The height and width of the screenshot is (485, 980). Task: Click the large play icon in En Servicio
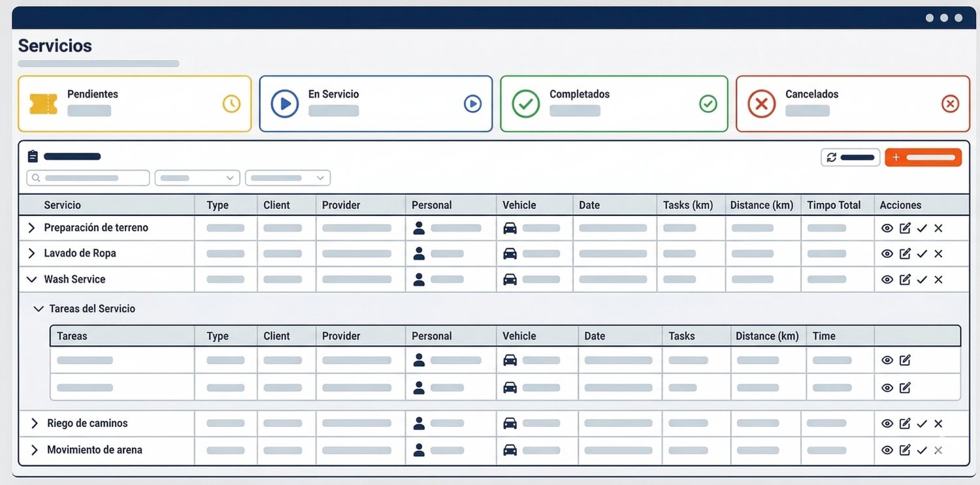pyautogui.click(x=285, y=104)
